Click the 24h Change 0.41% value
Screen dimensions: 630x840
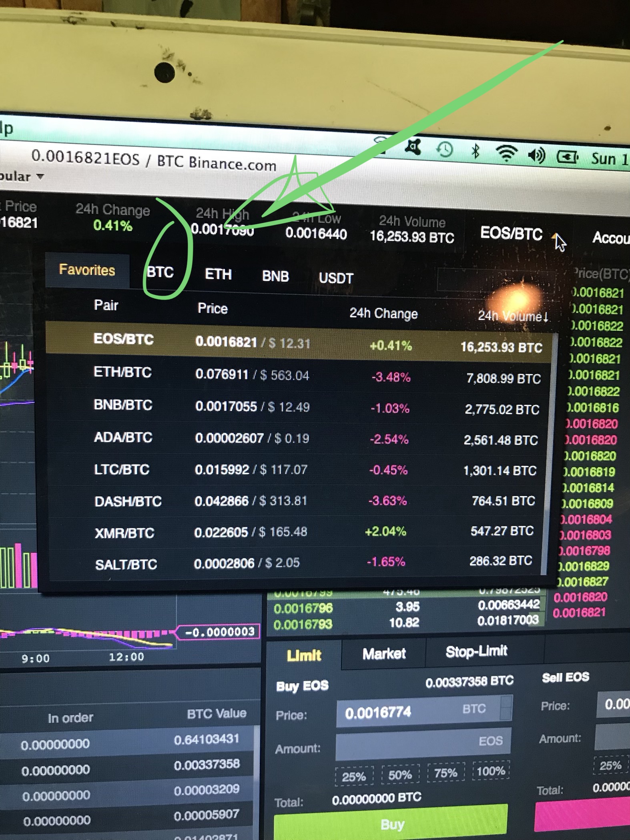[x=112, y=226]
